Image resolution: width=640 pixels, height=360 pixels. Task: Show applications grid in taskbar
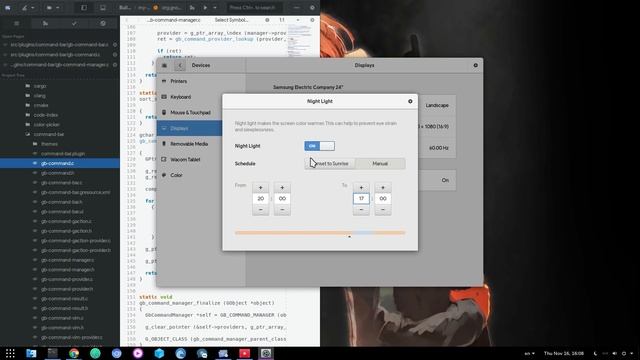tap(10, 353)
